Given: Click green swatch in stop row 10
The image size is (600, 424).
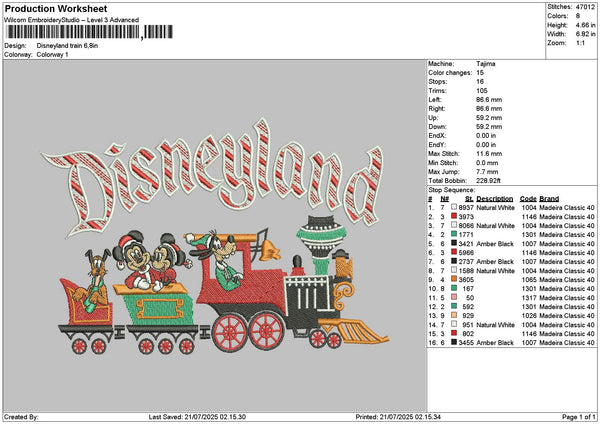Looking at the screenshot, I should tap(454, 288).
